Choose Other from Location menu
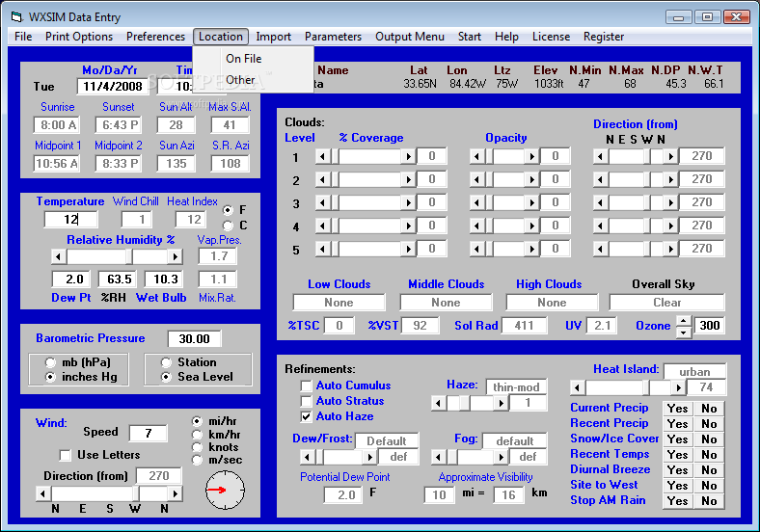The height and width of the screenshot is (532, 760). 253,80
